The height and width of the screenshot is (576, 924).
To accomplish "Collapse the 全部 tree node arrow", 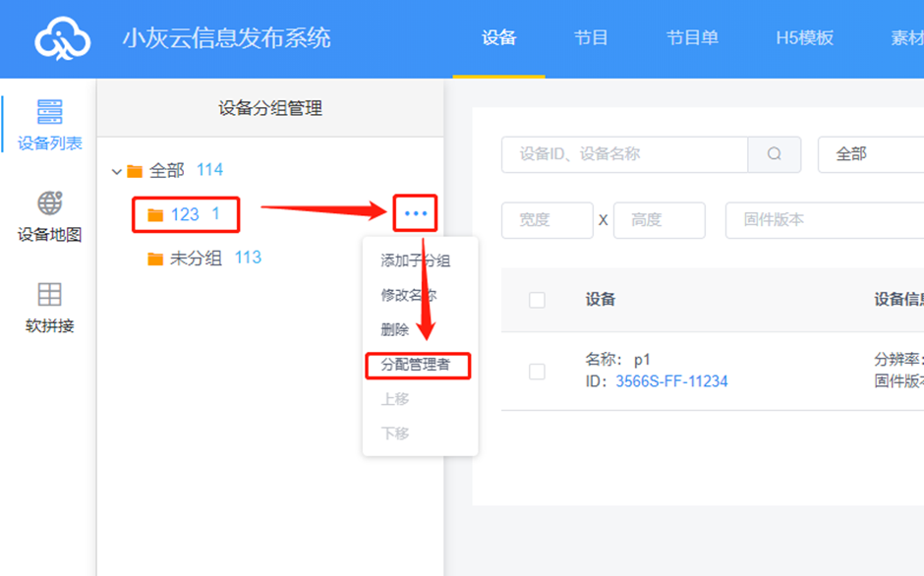I will coord(117,171).
